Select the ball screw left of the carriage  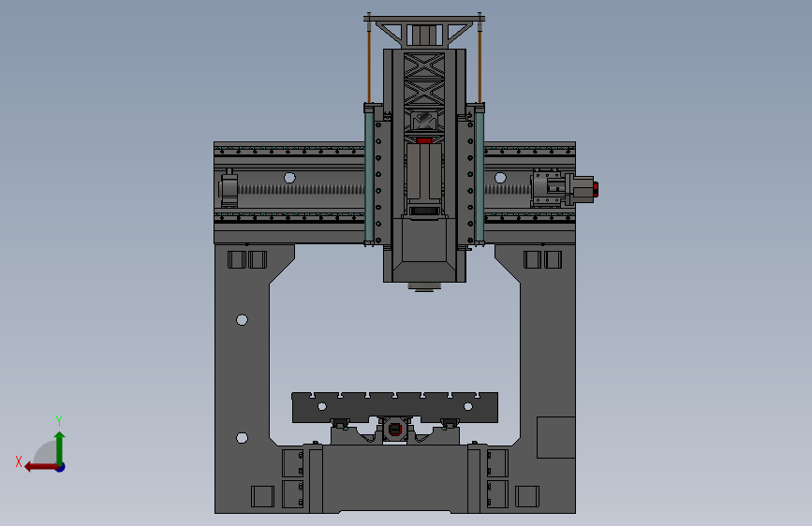point(301,189)
